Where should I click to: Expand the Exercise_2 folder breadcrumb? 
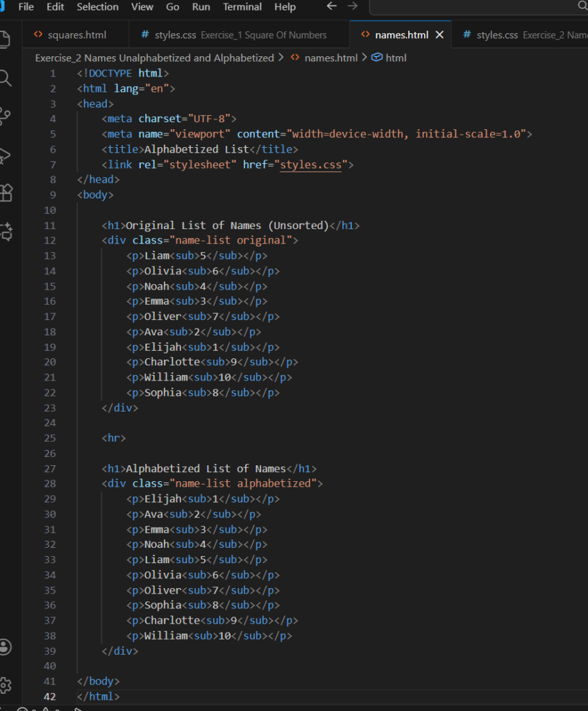tap(154, 58)
